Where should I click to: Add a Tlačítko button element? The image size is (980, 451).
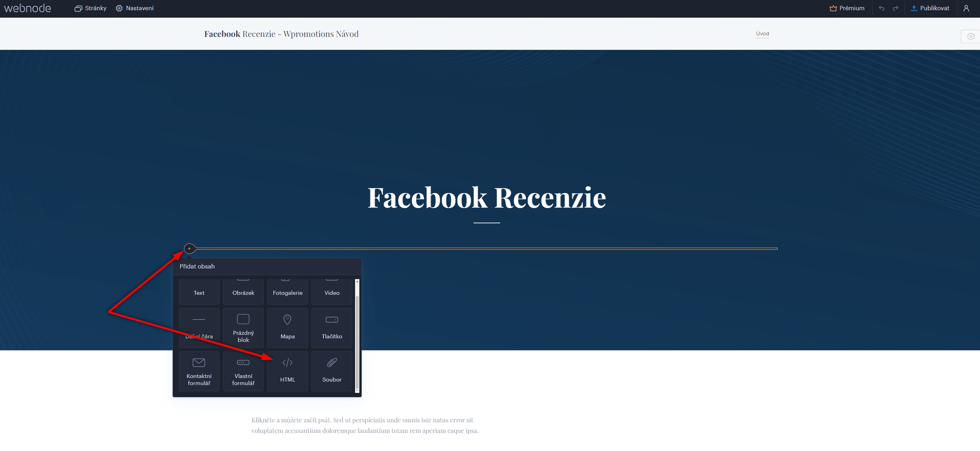[332, 328]
